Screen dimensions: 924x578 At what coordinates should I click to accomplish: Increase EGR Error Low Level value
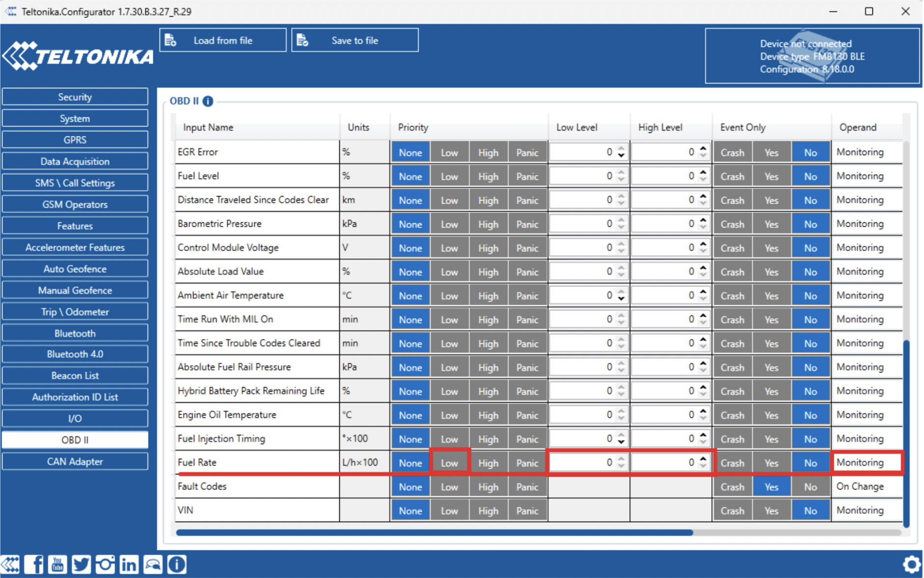click(621, 149)
